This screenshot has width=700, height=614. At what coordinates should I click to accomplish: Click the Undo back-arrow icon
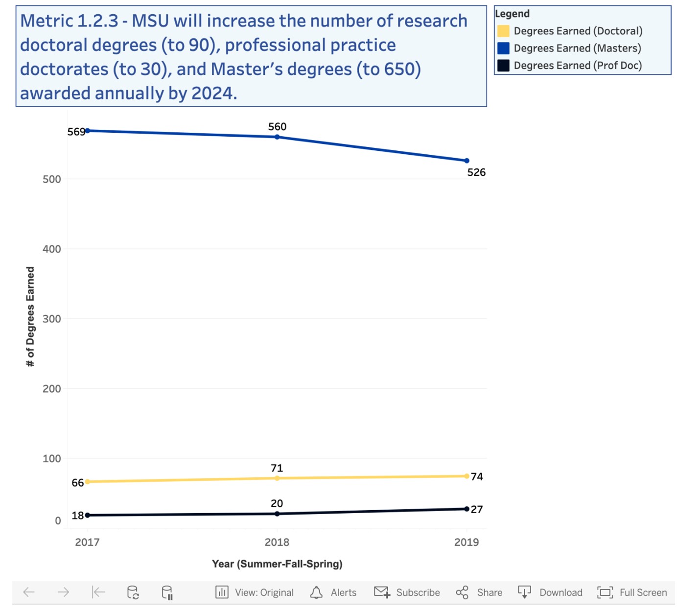(29, 592)
